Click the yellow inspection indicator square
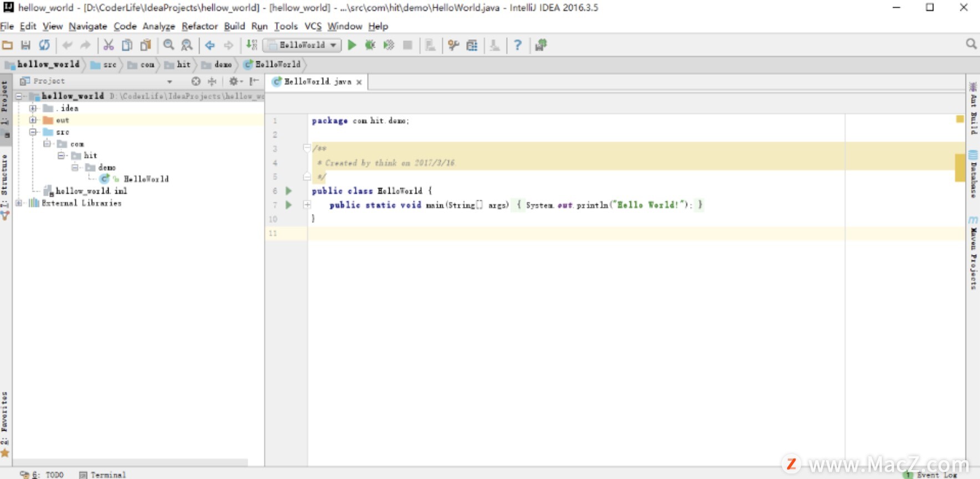Screen dimensions: 980x479 point(960,119)
